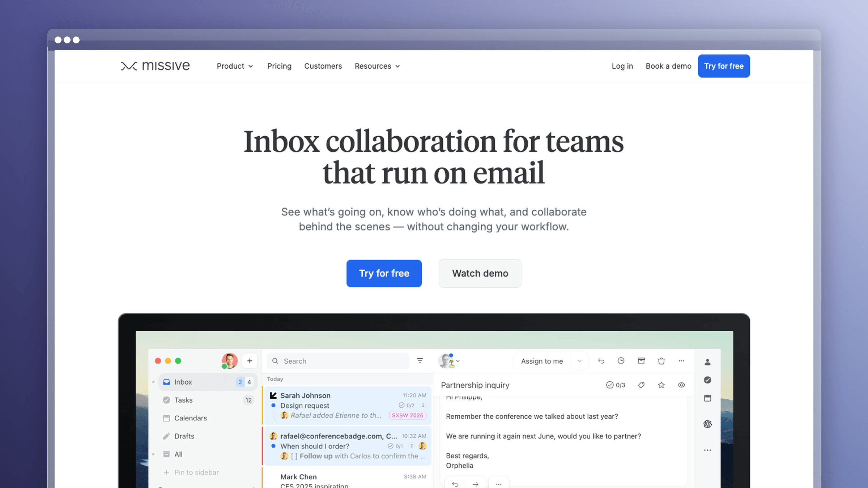Click Pin to sidebar

click(191, 472)
